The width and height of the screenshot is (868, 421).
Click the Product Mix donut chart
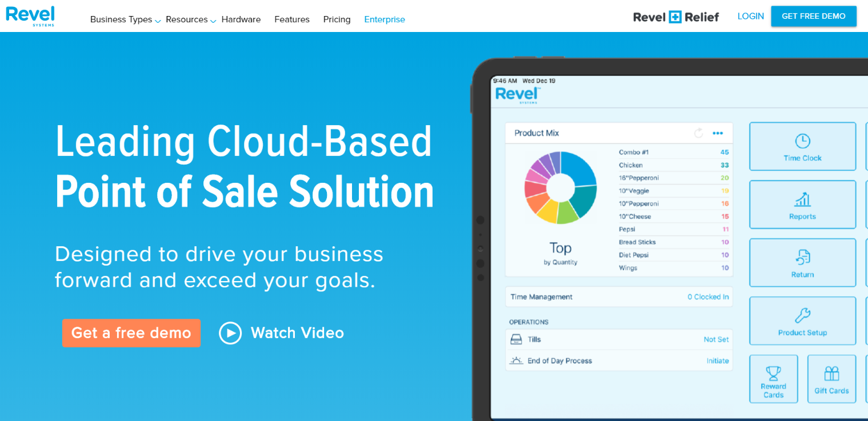click(x=560, y=187)
